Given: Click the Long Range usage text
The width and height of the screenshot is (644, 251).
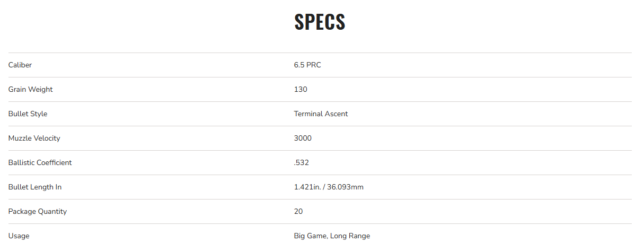Looking at the screenshot, I should [x=350, y=236].
